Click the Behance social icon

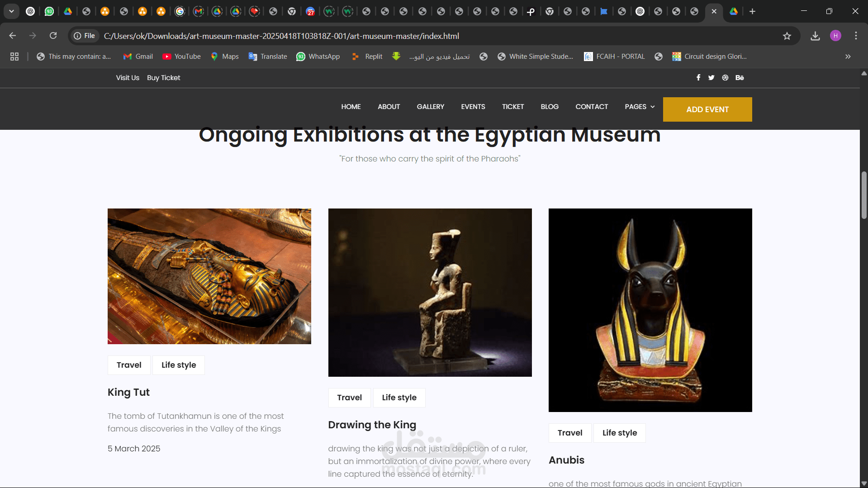point(740,78)
